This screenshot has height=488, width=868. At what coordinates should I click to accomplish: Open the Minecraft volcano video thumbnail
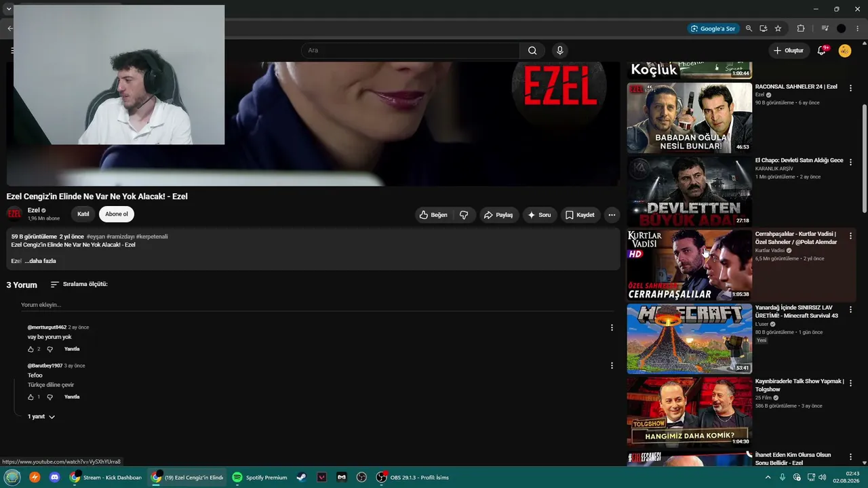[690, 340]
